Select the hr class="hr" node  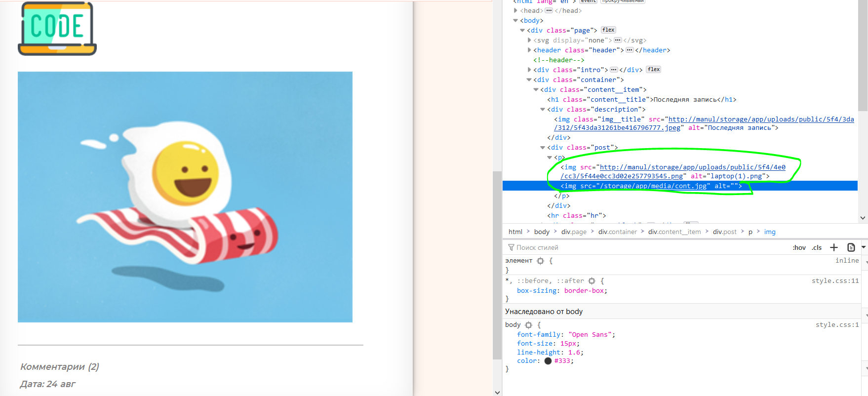tap(576, 215)
